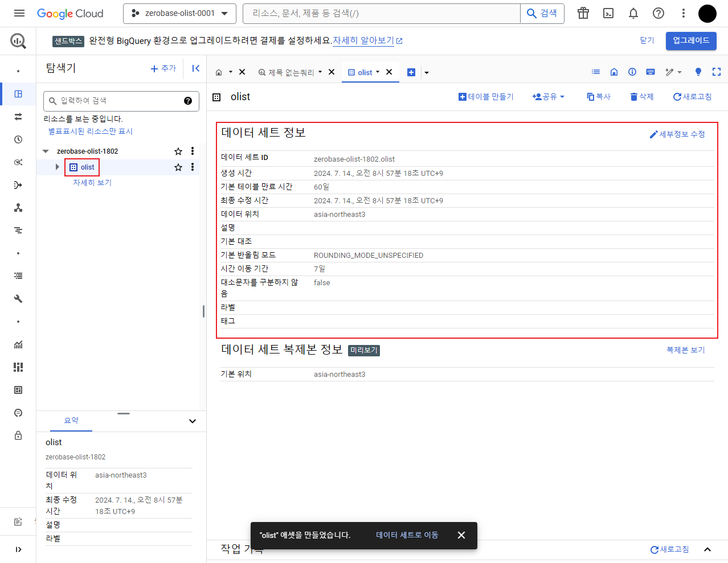Open the main navigation hamburger menu
Image resolution: width=728 pixels, height=563 pixels.
(19, 13)
